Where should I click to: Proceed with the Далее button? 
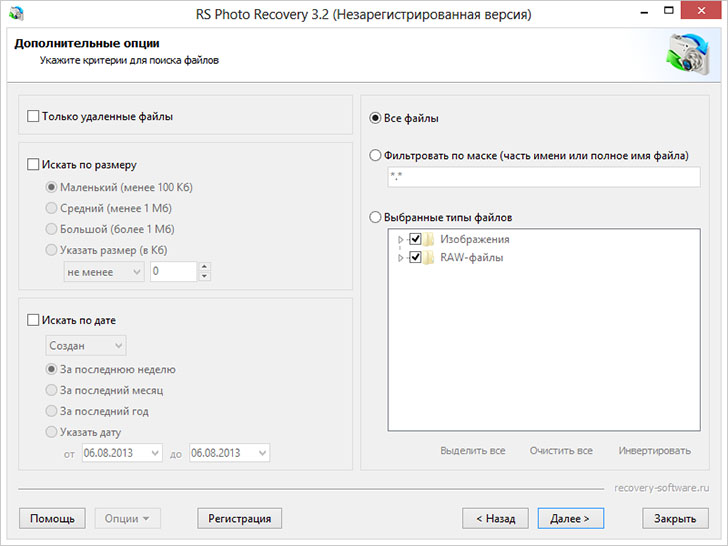[571, 519]
